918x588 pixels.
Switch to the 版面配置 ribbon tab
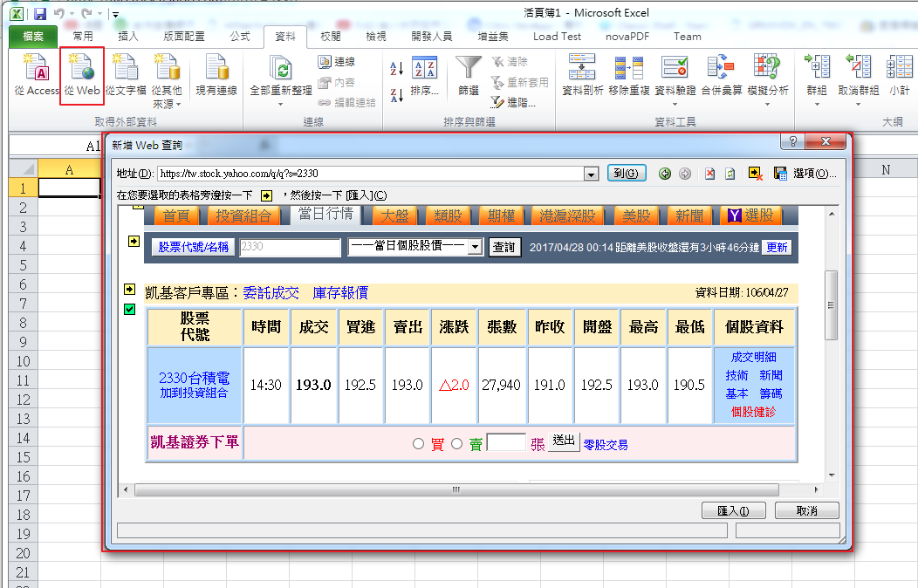tap(184, 37)
